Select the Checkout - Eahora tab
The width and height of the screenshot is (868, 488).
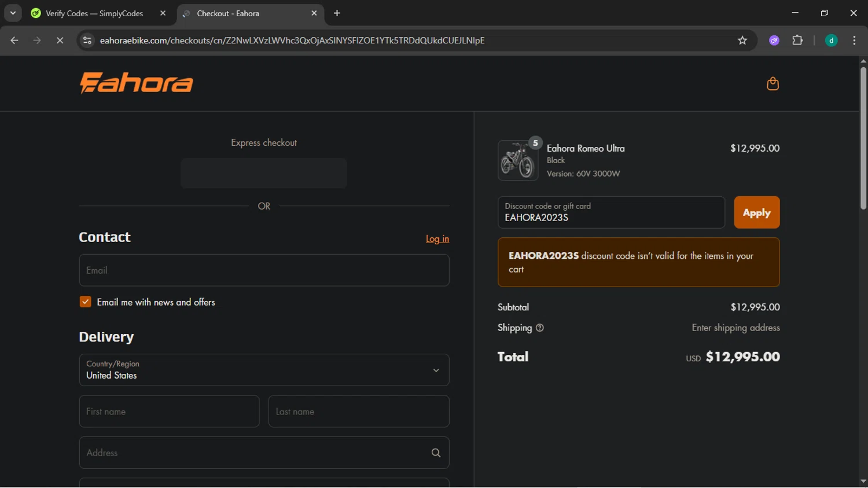250,13
